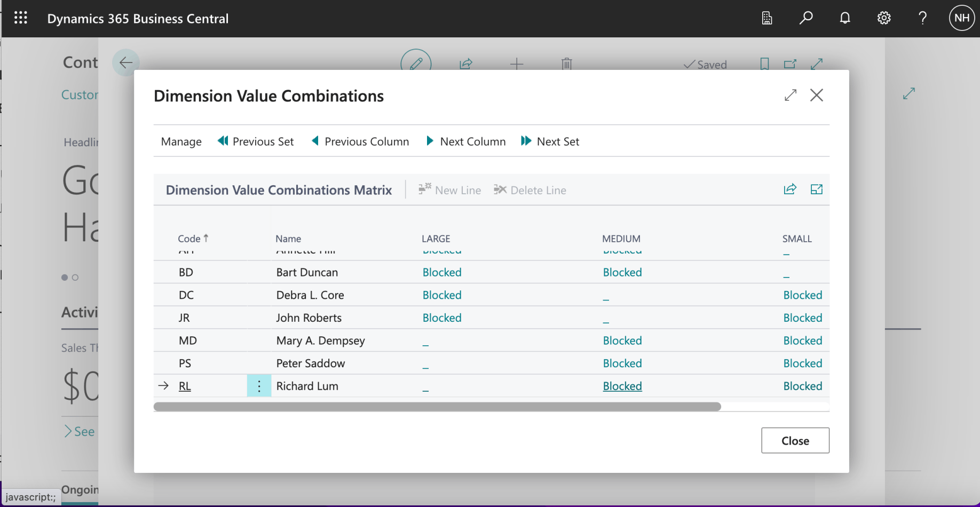Open the notifications bell
Screen dimensions: 980x507
click(x=845, y=18)
